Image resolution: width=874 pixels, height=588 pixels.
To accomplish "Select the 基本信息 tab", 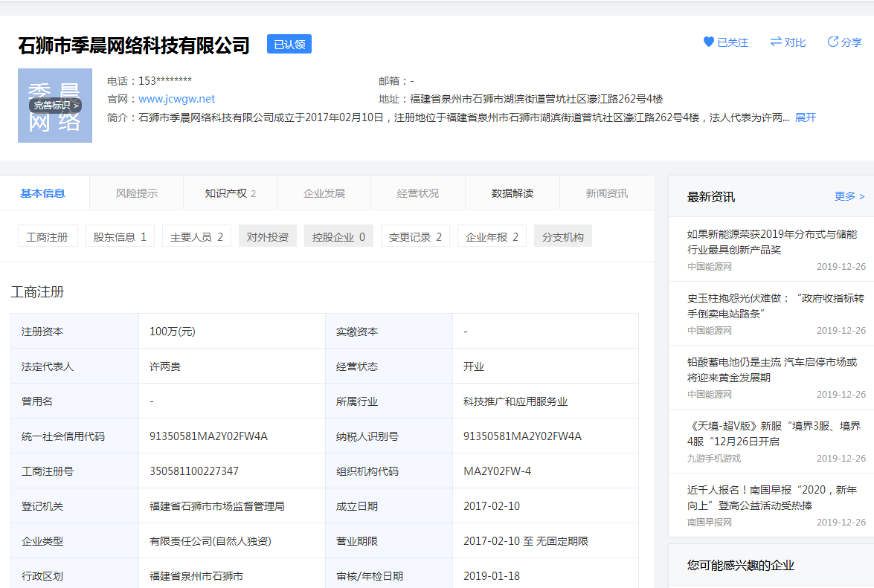I will 43,193.
